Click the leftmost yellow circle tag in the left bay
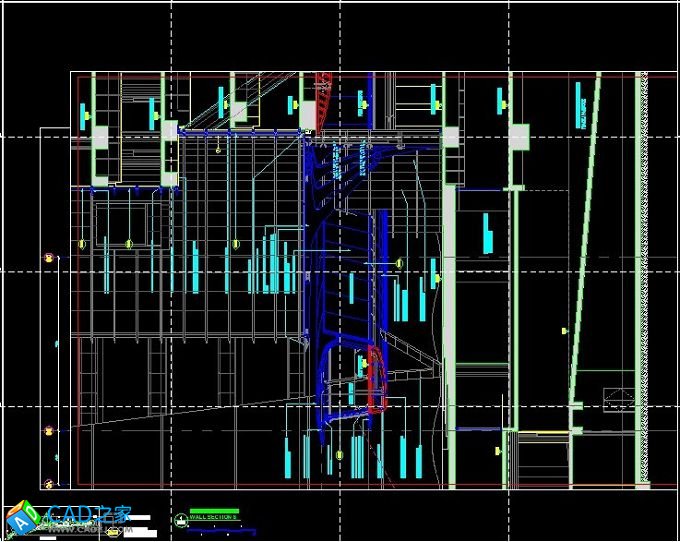This screenshot has width=680, height=542. [82, 243]
